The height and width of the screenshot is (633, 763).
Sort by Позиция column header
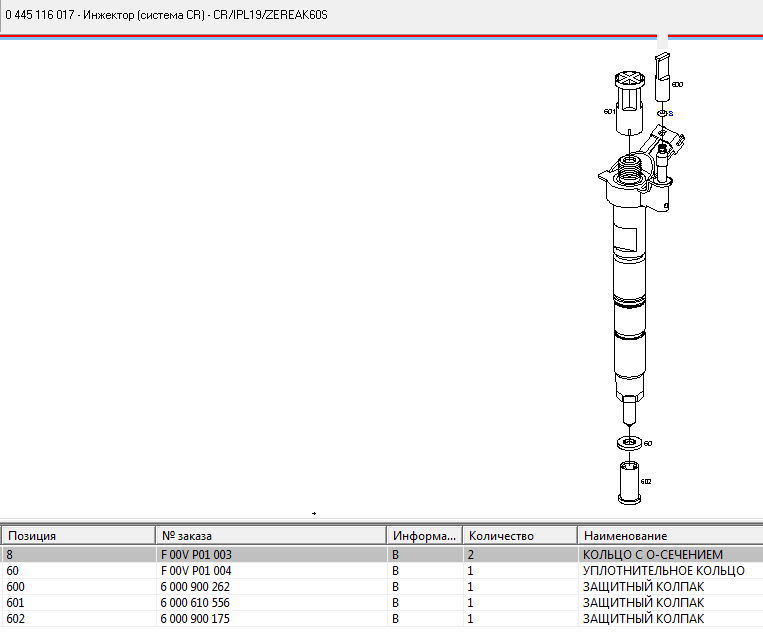click(x=78, y=536)
